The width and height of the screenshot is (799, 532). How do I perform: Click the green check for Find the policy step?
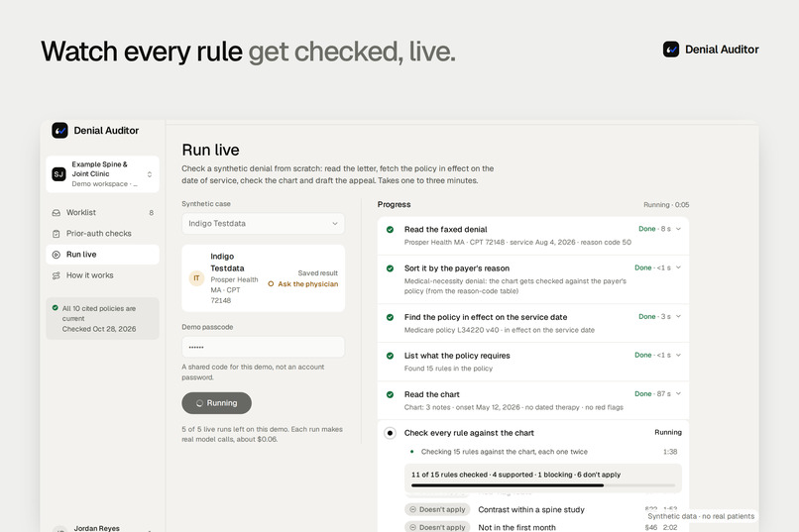(x=390, y=317)
